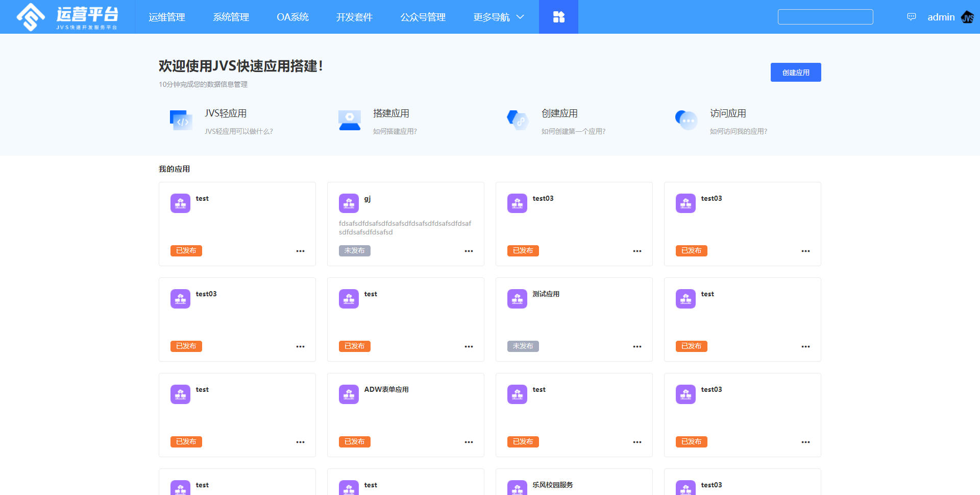The image size is (980, 495).
Task: Click the admin username
Action: pos(941,17)
